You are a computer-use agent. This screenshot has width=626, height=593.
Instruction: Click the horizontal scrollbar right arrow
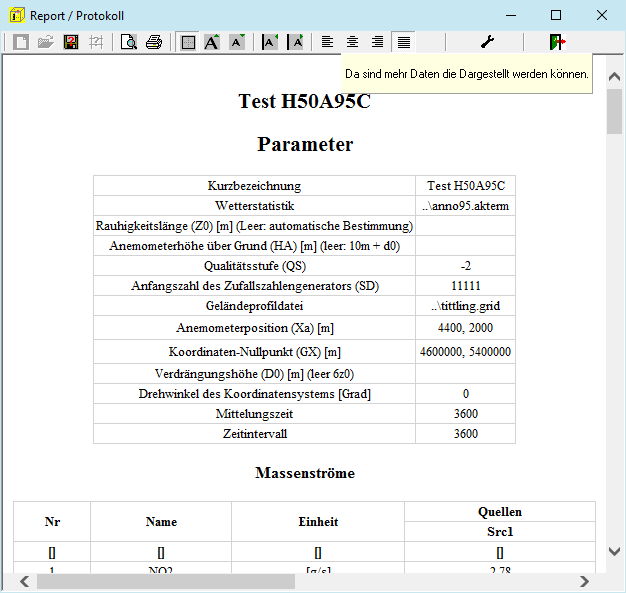(584, 581)
